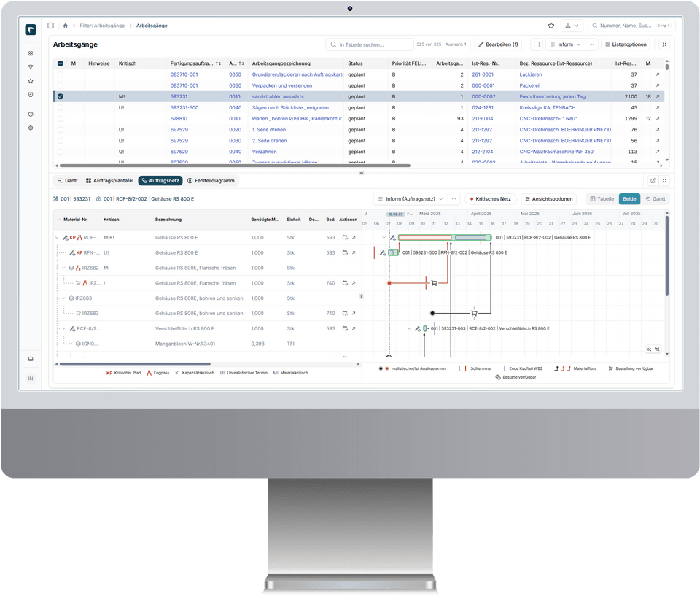Image resolution: width=700 pixels, height=596 pixels.
Task: Click the Bearbeiten (1) button
Action: point(498,44)
